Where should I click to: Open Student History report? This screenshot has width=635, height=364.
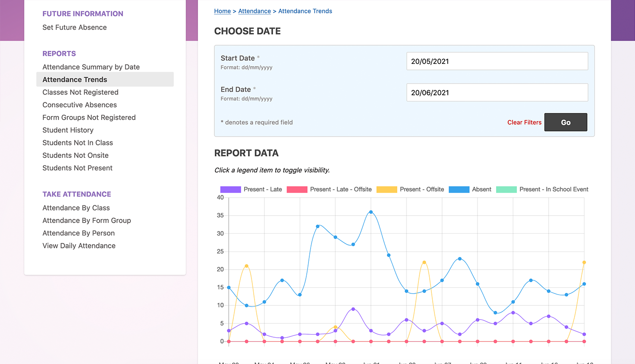tap(68, 130)
